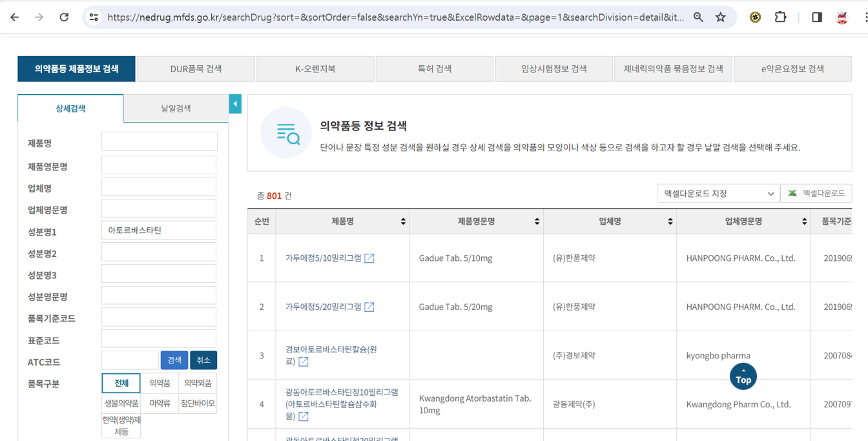Screen dimensions: 868x441
Task: Open 경보아토르바스타틴칼슘(원료) external link icon
Action: pos(304,362)
